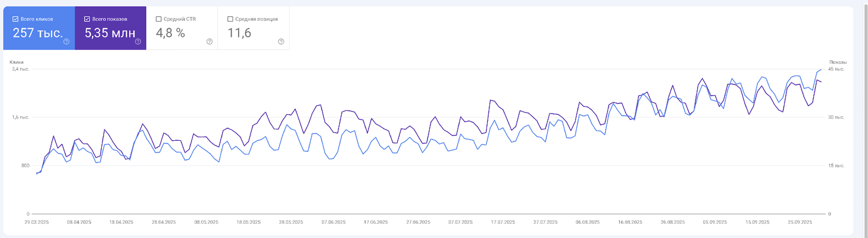Click the date label 17.06.2025
The width and height of the screenshot is (868, 238).
click(x=376, y=222)
